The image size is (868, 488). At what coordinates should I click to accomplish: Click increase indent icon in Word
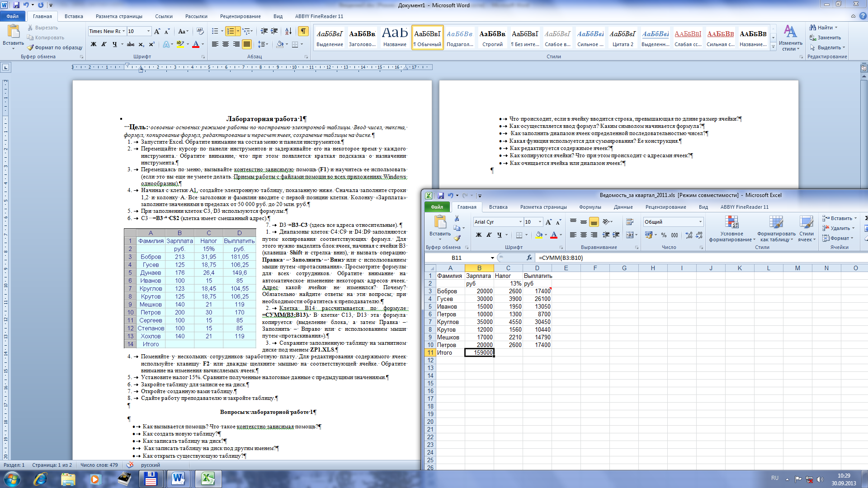click(274, 31)
